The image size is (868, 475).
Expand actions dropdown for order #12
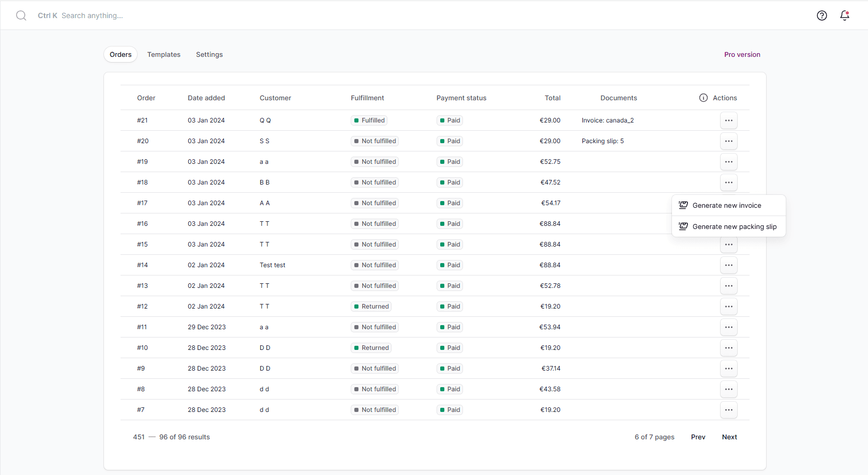coord(728,307)
